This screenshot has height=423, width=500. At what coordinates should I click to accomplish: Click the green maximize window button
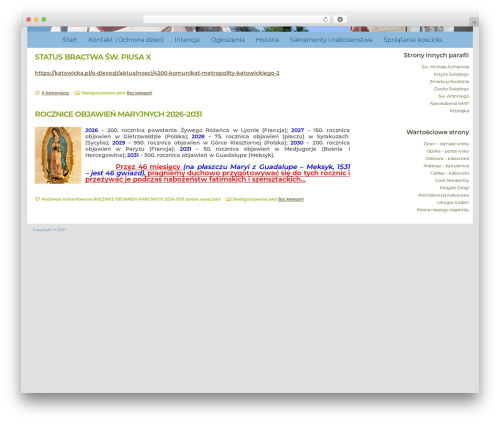[44, 19]
